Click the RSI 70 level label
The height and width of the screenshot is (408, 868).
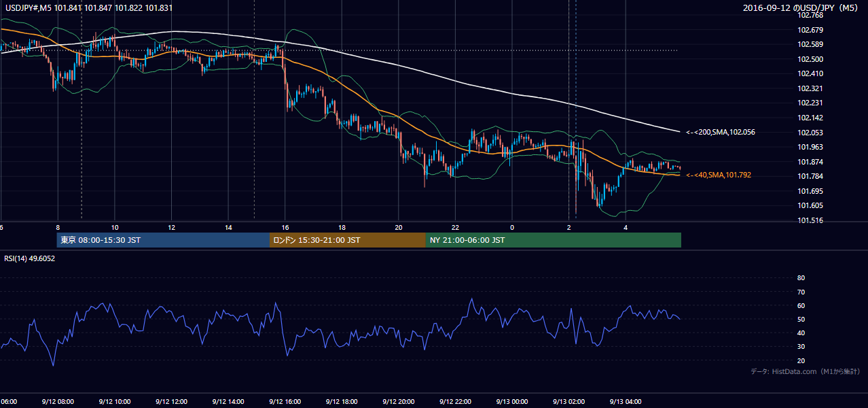[801, 292]
